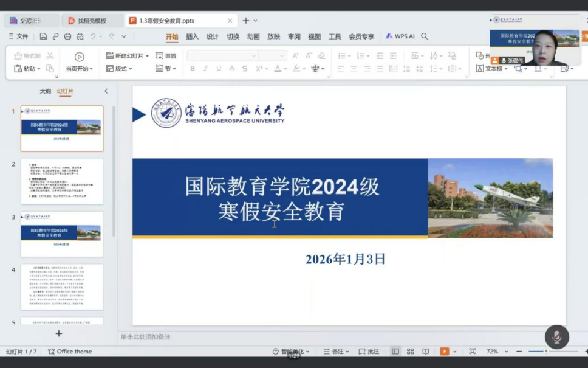Screen dimensions: 588x368
Task: Switch to slide sorter grid view
Action: coord(410,352)
